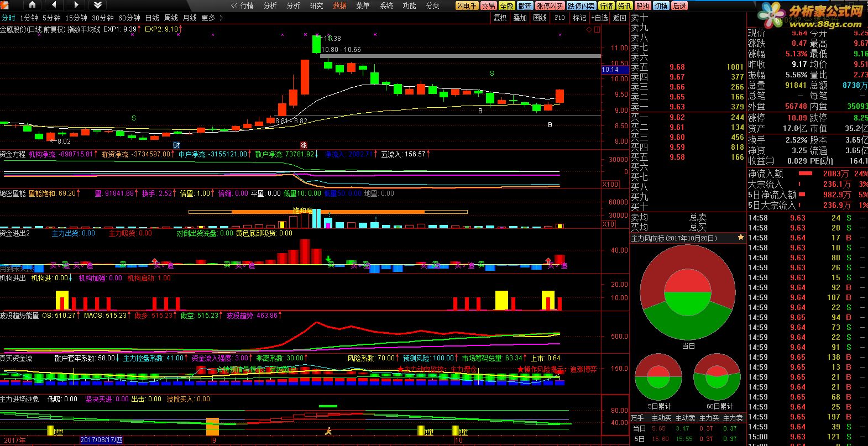Click the 财 marker icon on chart
This screenshot has width=868, height=446.
coord(176,145)
